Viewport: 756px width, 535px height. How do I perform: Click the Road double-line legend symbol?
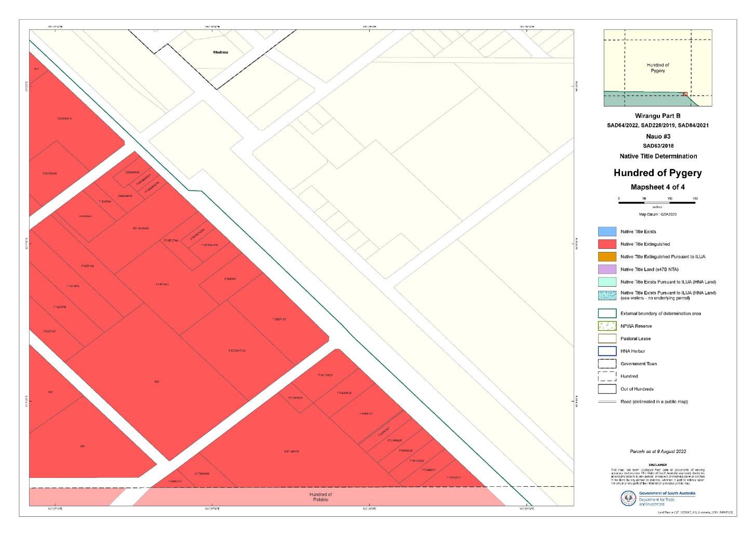coord(607,402)
